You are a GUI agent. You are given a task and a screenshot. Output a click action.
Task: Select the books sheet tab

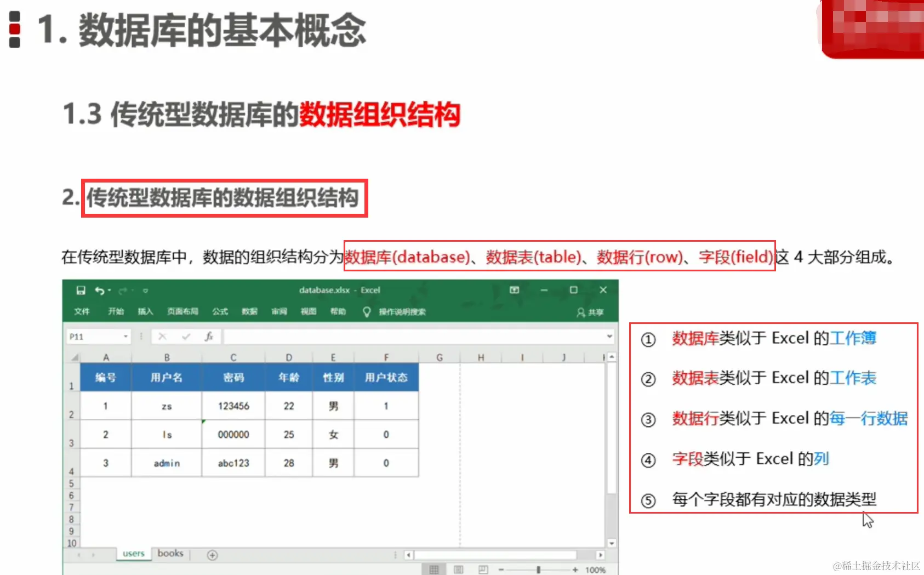[170, 554]
